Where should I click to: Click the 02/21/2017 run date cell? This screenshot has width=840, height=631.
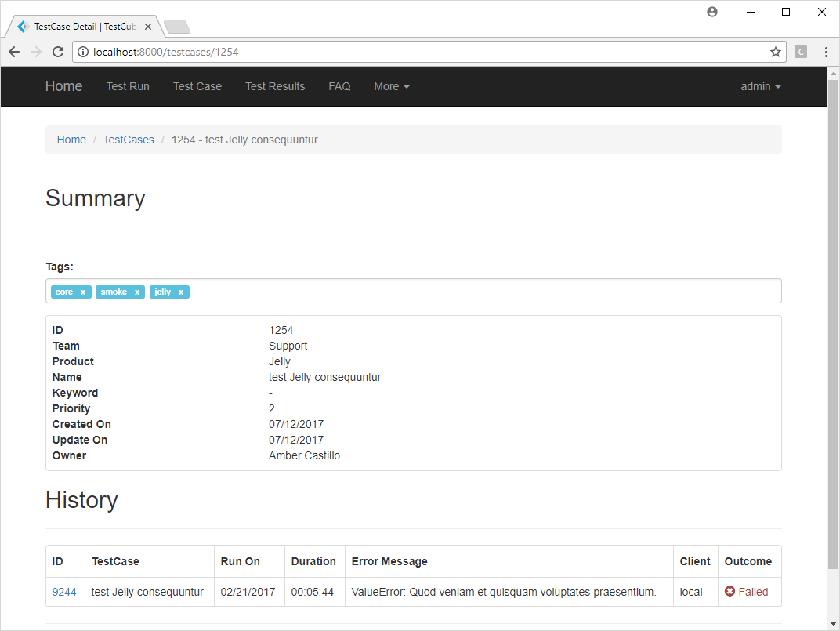[x=250, y=592]
